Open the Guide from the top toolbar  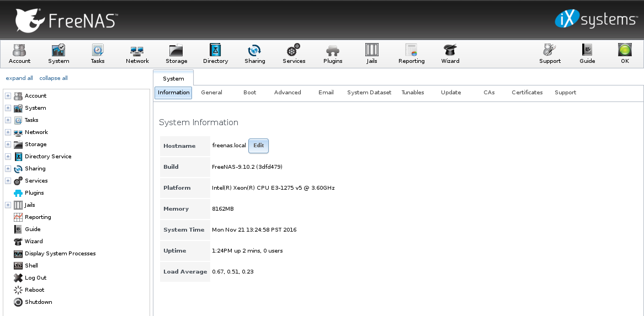[587, 53]
